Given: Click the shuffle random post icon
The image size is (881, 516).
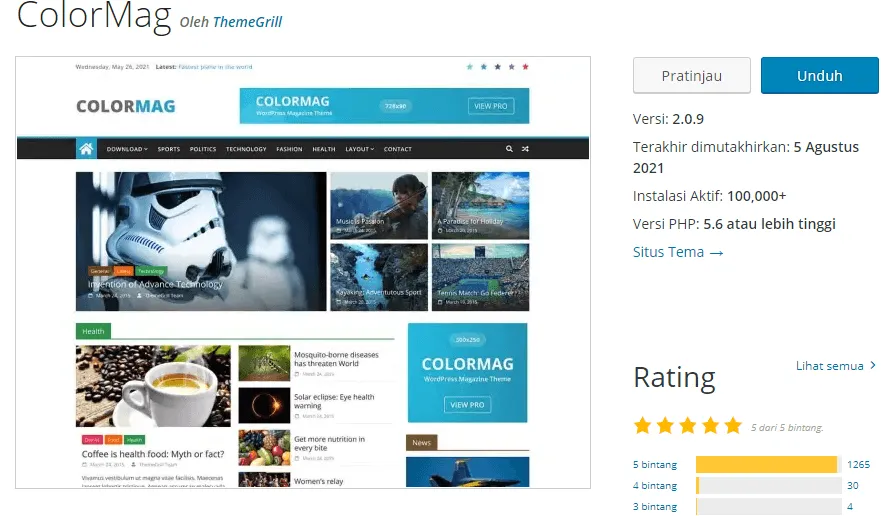Looking at the screenshot, I should click(526, 149).
